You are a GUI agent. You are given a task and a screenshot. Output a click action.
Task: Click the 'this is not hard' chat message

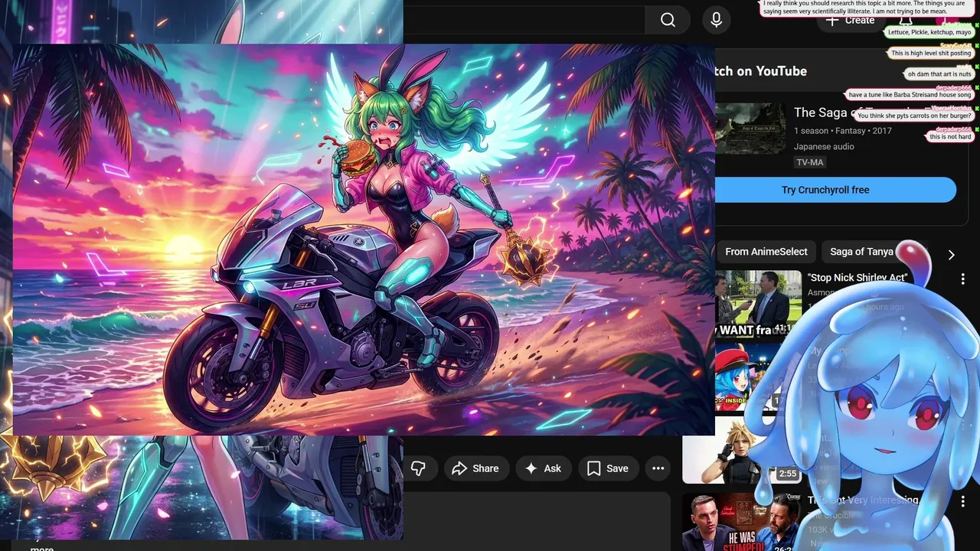tap(950, 136)
